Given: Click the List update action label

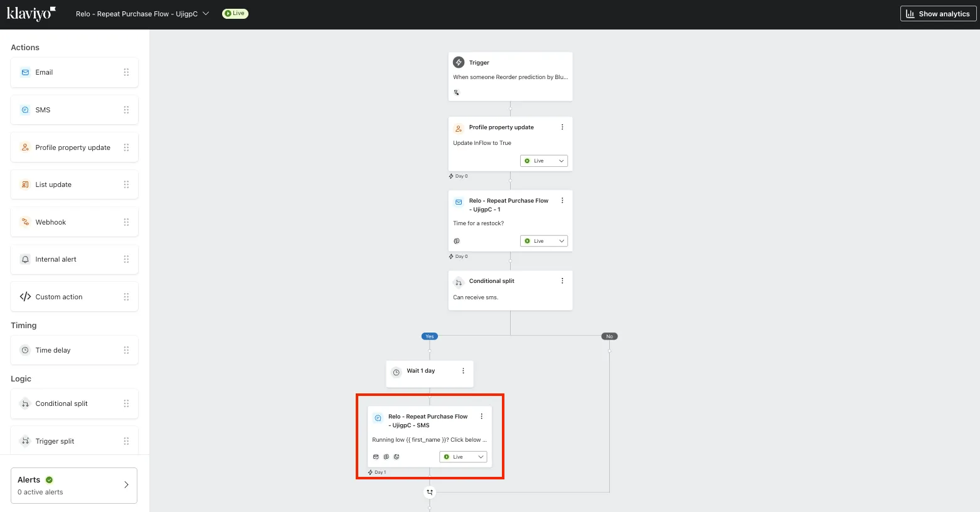Looking at the screenshot, I should coord(53,184).
